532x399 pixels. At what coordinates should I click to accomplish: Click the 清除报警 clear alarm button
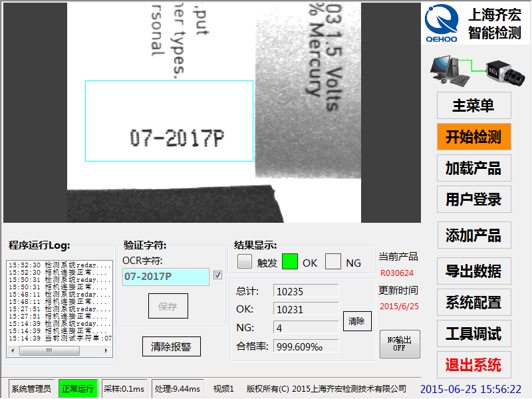coord(172,346)
